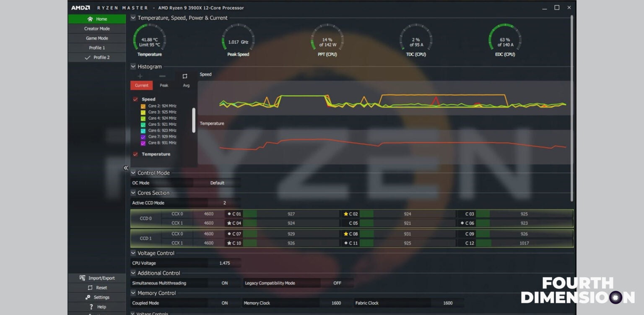Click Coupled Mode ON value

pos(225,303)
